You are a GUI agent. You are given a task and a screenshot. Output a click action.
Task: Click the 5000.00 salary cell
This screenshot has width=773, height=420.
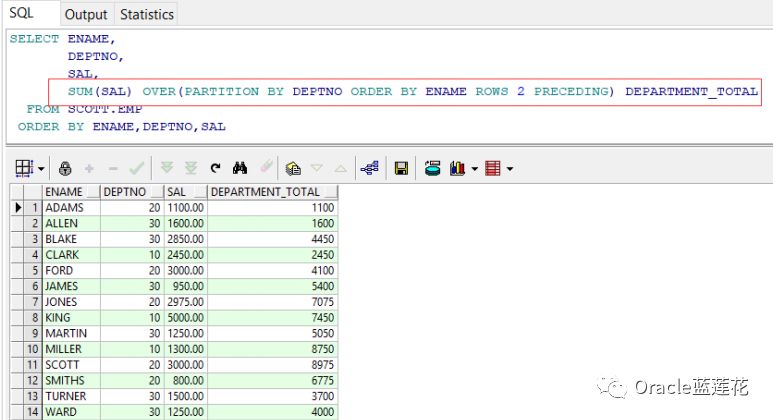click(x=186, y=317)
